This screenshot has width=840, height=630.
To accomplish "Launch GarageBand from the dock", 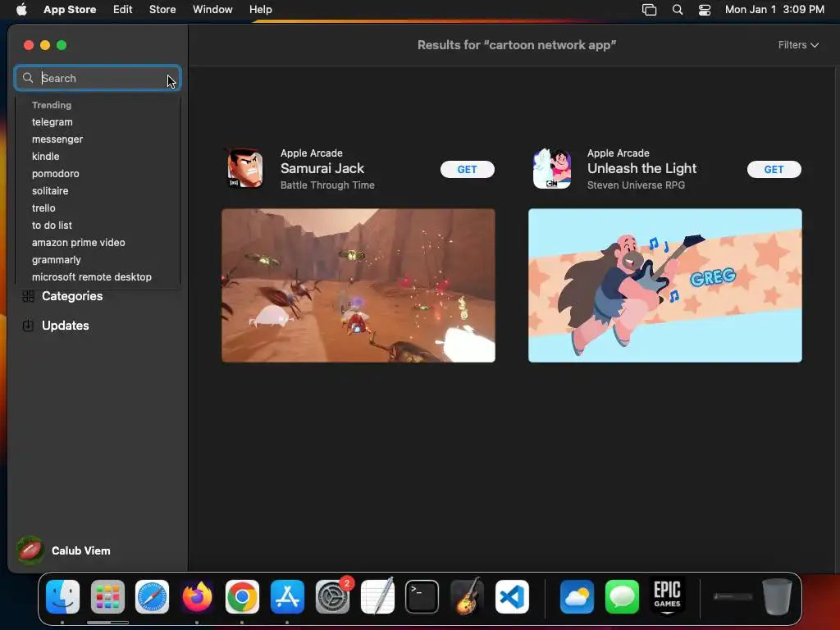I will pos(467,597).
